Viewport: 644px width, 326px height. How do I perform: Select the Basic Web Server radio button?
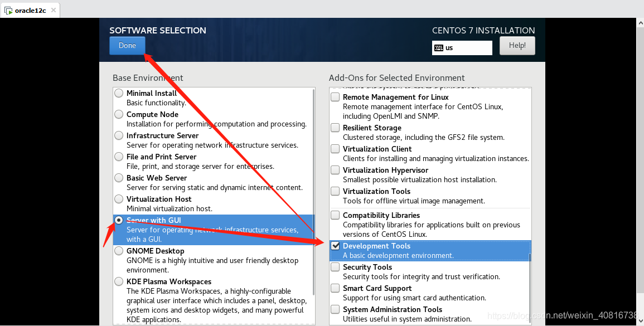click(x=119, y=178)
